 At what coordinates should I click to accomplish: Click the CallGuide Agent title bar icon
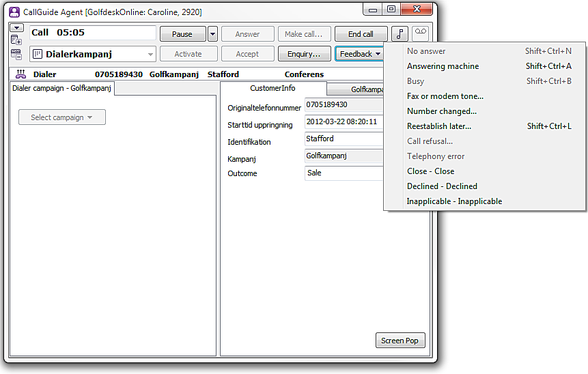14,12
